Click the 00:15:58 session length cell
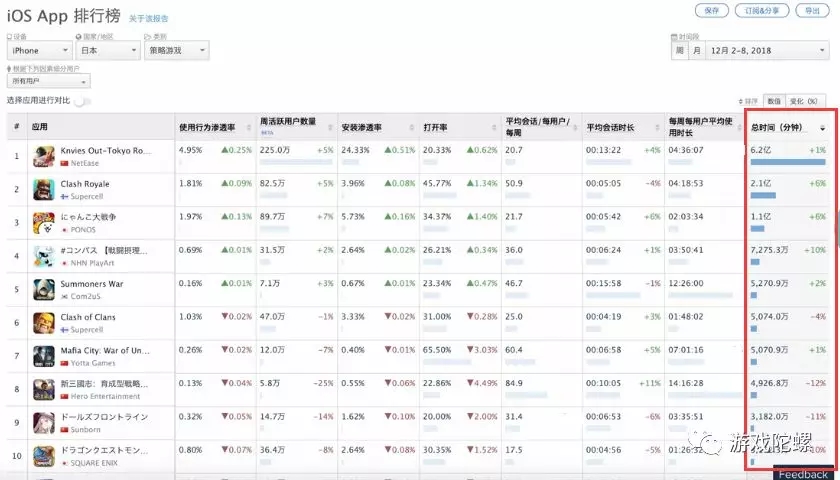Viewport: 840px width, 480px height. 603,283
